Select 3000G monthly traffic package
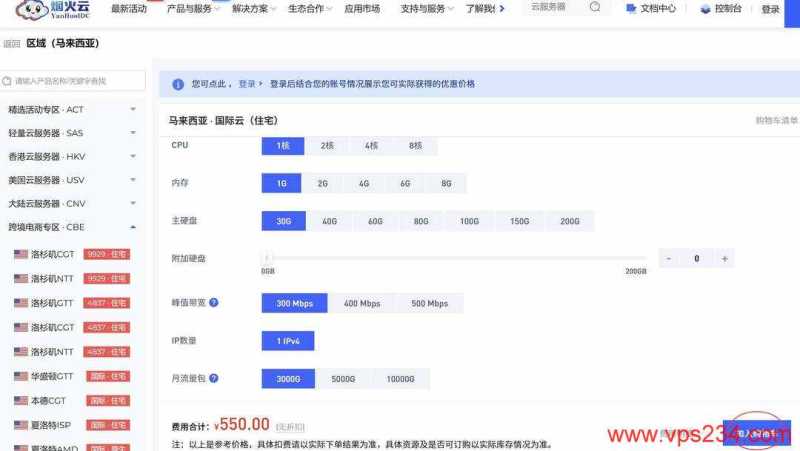Screen dimensions: 800x451 point(288,379)
